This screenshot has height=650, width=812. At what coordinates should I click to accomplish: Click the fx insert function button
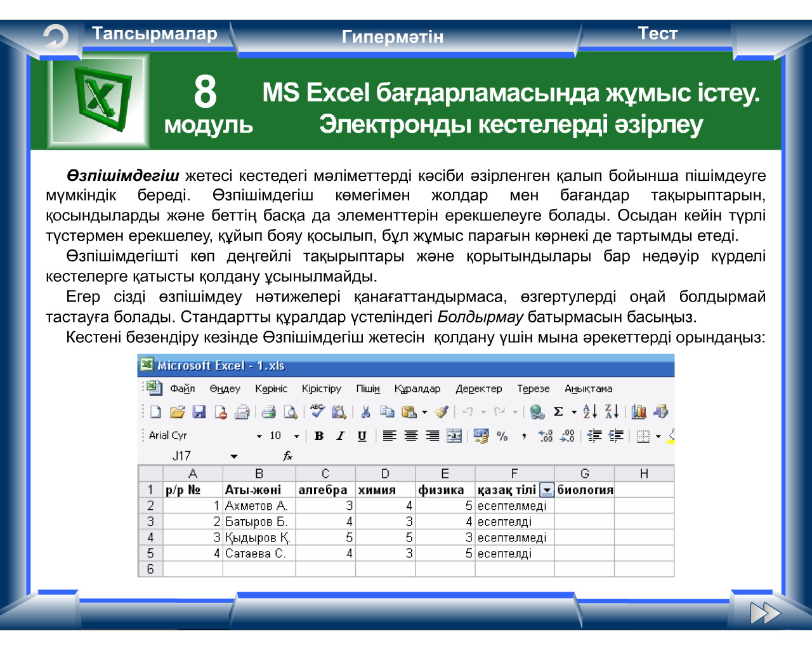tap(287, 456)
